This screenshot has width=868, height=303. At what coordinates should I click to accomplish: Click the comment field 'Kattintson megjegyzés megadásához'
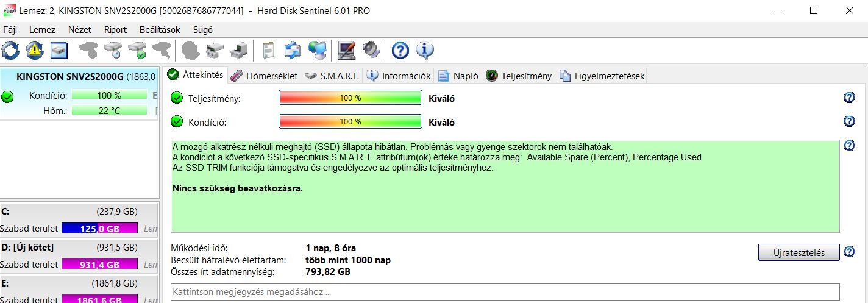pos(505,292)
